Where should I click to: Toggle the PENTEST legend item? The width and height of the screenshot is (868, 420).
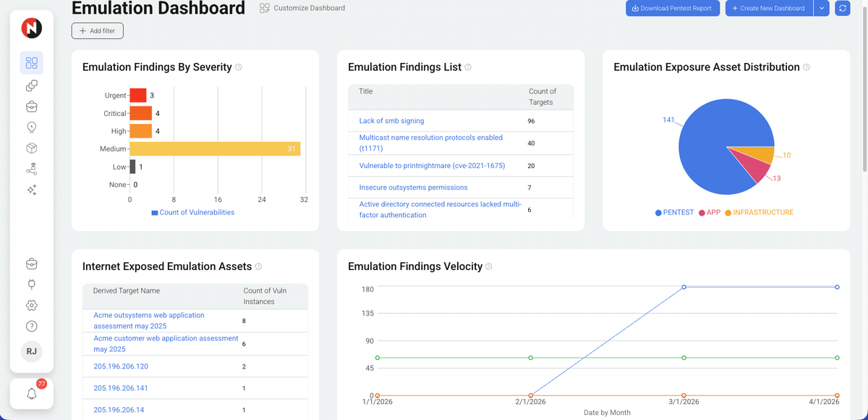pyautogui.click(x=674, y=213)
